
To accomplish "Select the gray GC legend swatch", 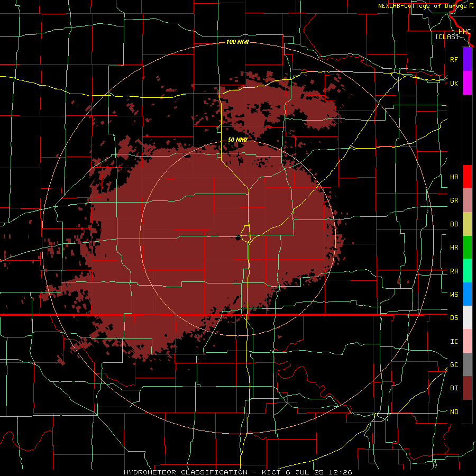I will [x=467, y=364].
